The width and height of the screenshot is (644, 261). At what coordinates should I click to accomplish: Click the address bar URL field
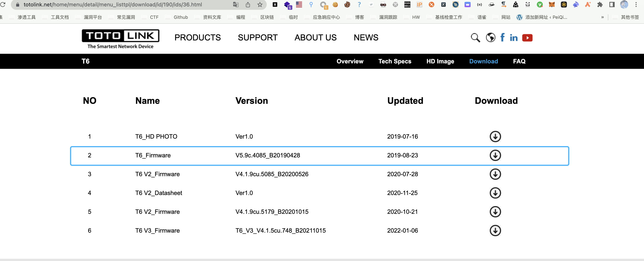[112, 5]
